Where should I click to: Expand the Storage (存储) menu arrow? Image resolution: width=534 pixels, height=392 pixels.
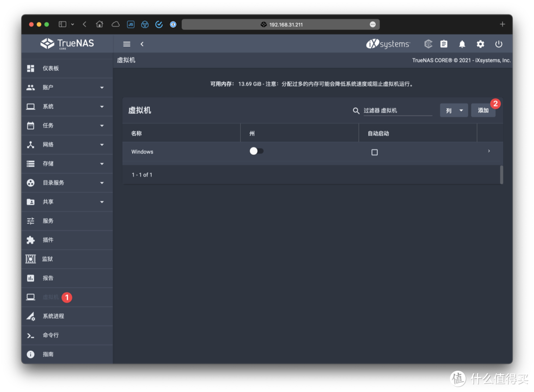102,164
